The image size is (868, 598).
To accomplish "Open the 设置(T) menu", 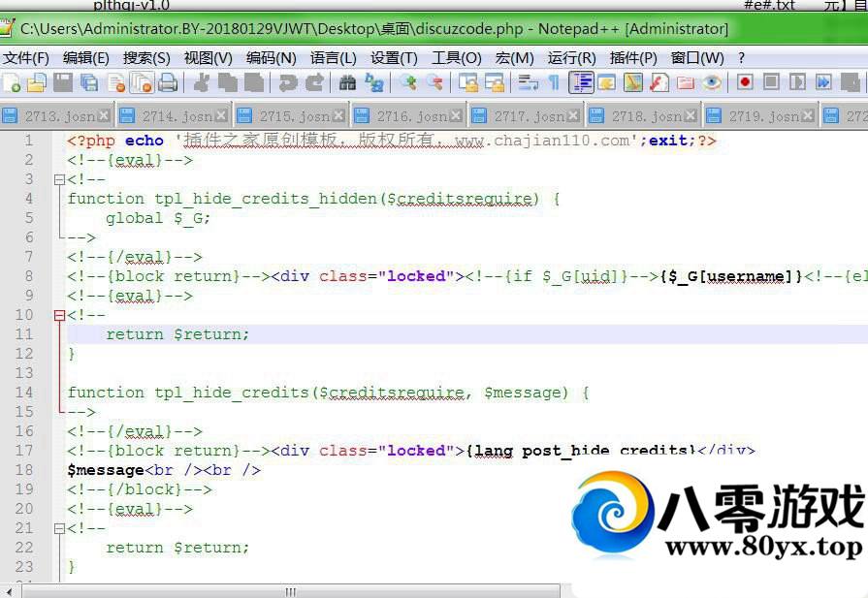I will click(x=394, y=58).
